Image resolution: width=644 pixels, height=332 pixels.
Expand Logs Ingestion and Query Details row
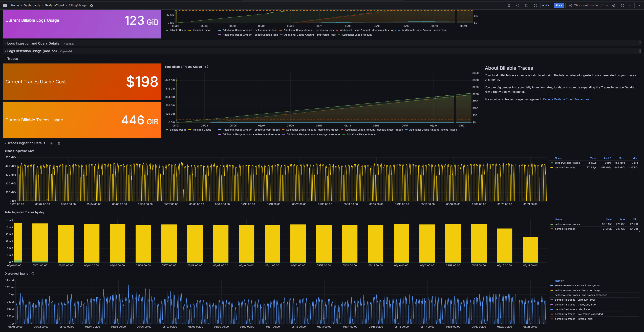tap(33, 44)
